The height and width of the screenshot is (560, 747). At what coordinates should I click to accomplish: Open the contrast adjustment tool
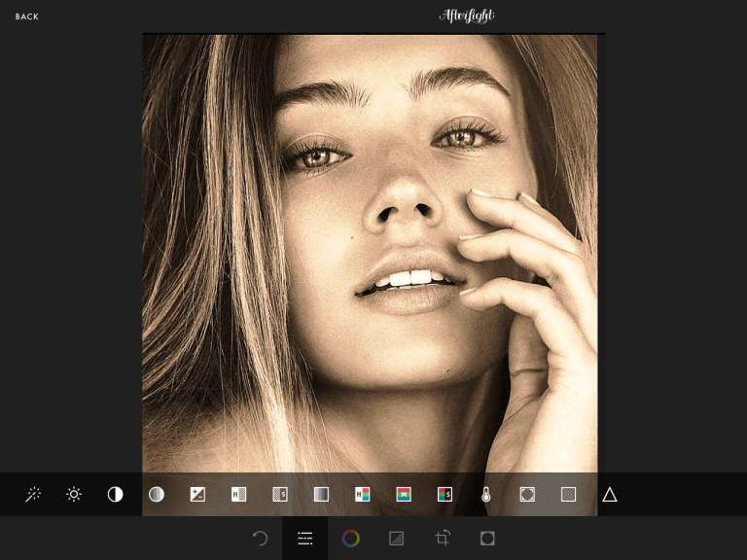(115, 495)
